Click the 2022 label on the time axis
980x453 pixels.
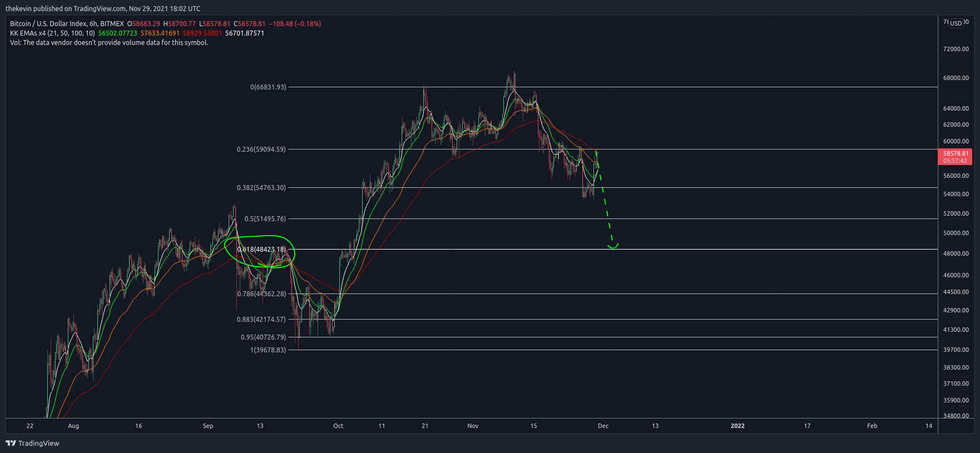pyautogui.click(x=738, y=426)
